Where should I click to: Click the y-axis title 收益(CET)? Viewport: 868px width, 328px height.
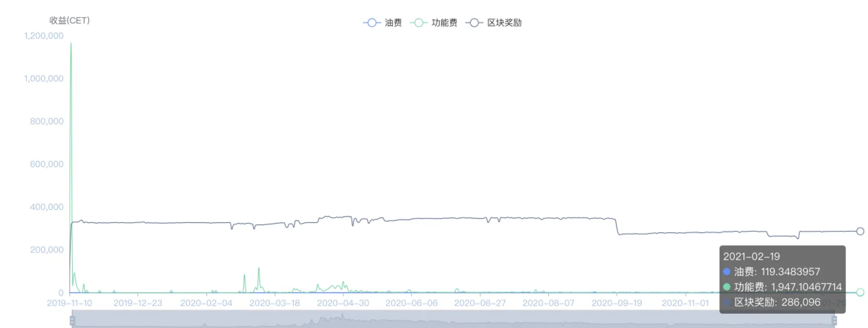tap(69, 21)
